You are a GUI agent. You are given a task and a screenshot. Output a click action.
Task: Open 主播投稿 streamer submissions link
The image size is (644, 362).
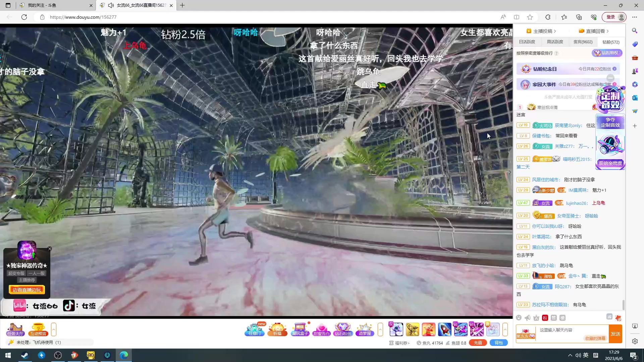point(541,31)
